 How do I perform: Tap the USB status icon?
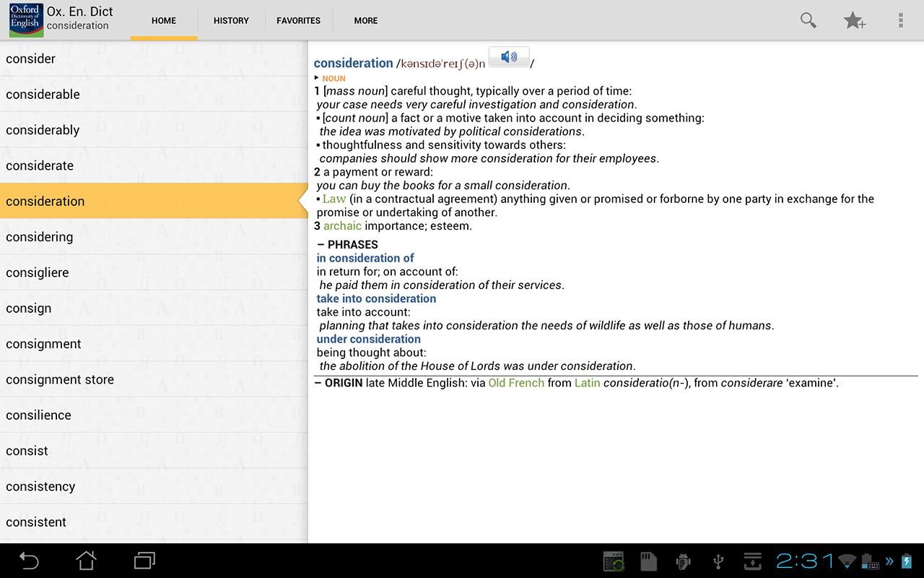(718, 561)
